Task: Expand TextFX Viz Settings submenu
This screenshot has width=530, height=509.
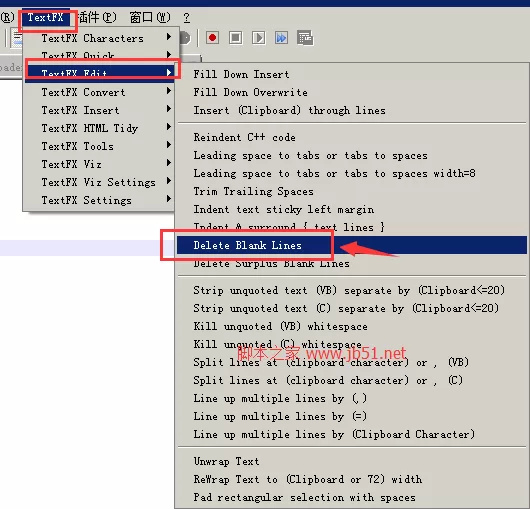Action: 99,182
